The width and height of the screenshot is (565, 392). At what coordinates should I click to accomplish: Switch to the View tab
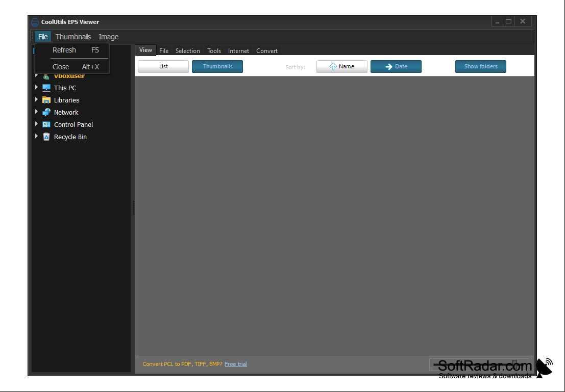pyautogui.click(x=145, y=50)
